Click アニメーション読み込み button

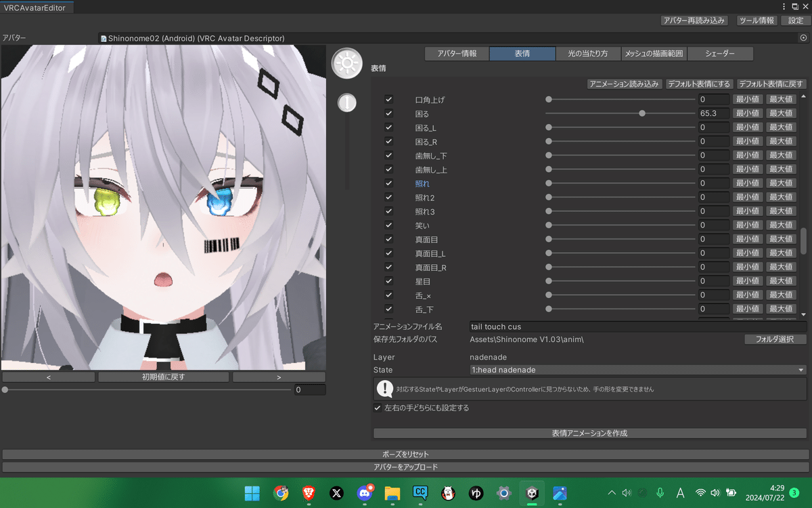click(x=624, y=84)
